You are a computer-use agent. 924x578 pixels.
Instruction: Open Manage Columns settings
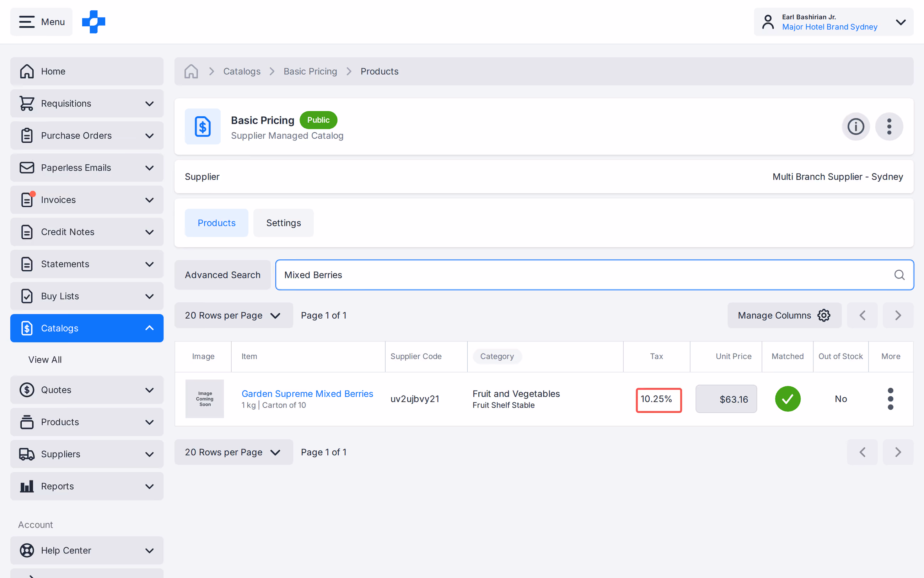pos(784,315)
